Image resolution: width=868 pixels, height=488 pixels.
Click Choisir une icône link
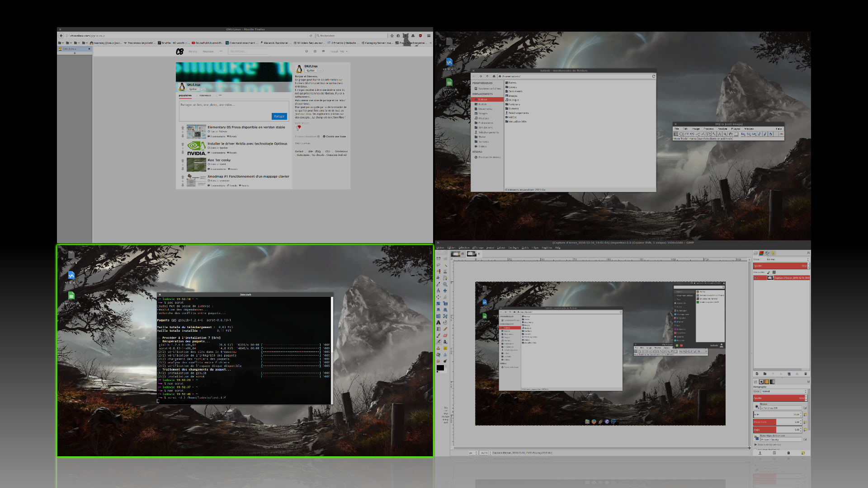coord(335,136)
